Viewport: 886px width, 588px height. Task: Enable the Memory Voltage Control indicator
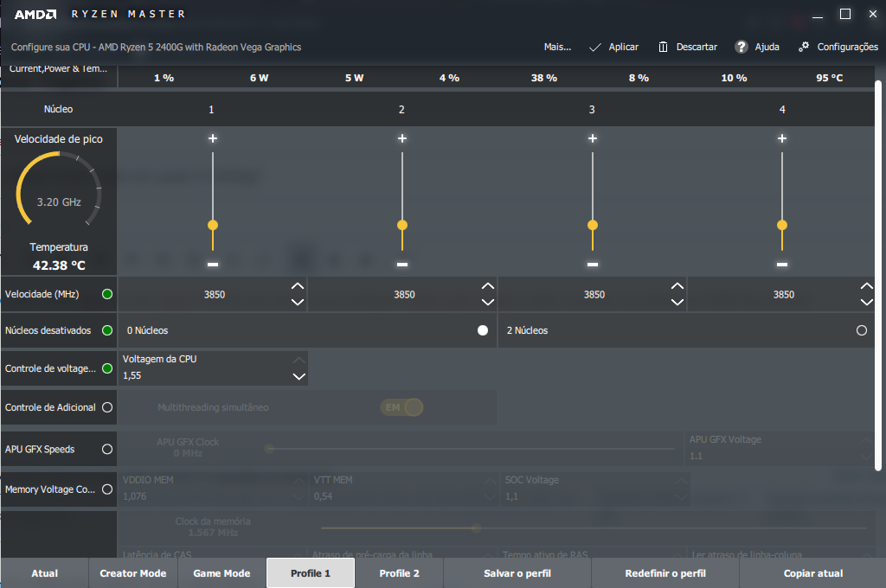coord(107,489)
